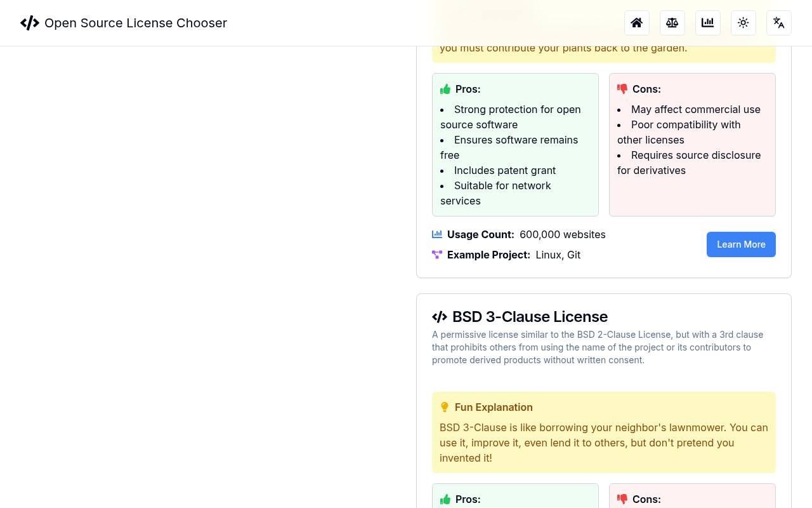Image resolution: width=812 pixels, height=508 pixels.
Task: Click the BSD thumbs-up Pros icon at bottom
Action: pos(445,499)
